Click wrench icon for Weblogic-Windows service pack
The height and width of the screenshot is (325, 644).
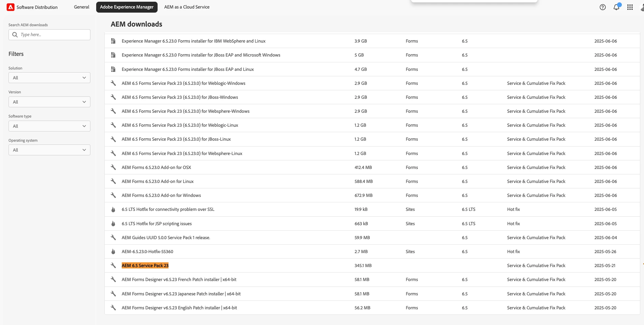(113, 83)
